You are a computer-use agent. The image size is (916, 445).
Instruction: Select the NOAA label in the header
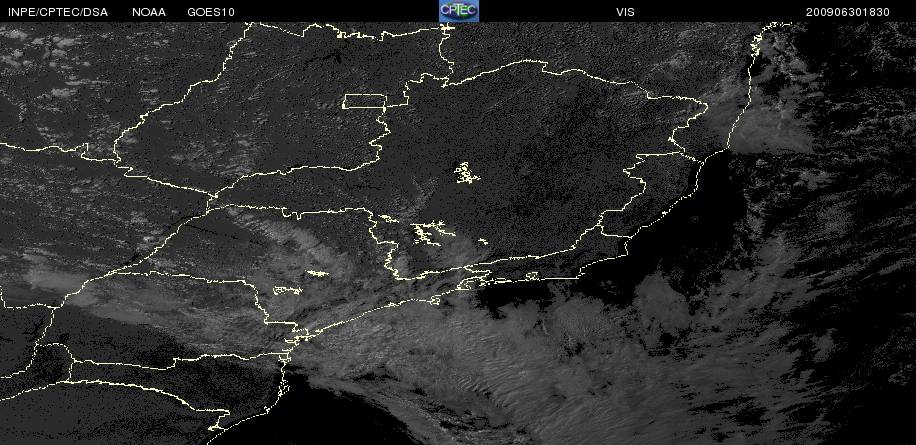point(149,12)
